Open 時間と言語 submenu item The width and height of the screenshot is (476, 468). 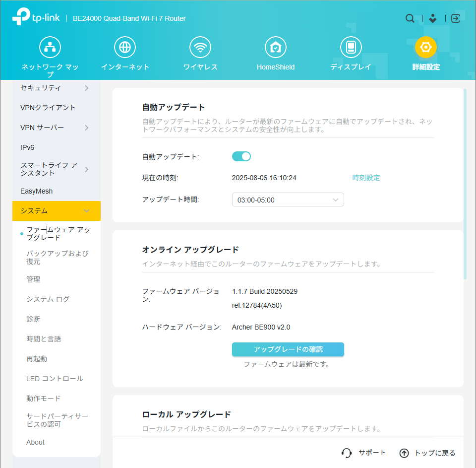click(44, 339)
